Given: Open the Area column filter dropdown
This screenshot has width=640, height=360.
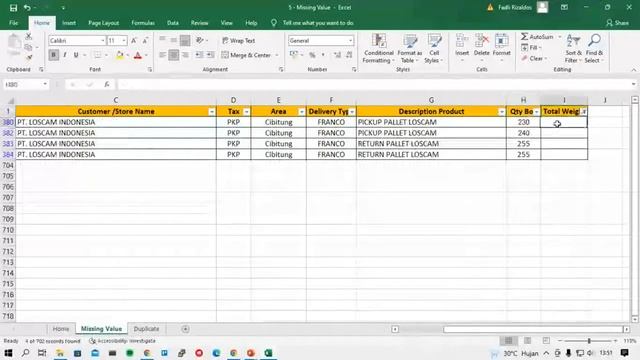Looking at the screenshot, I should point(301,112).
